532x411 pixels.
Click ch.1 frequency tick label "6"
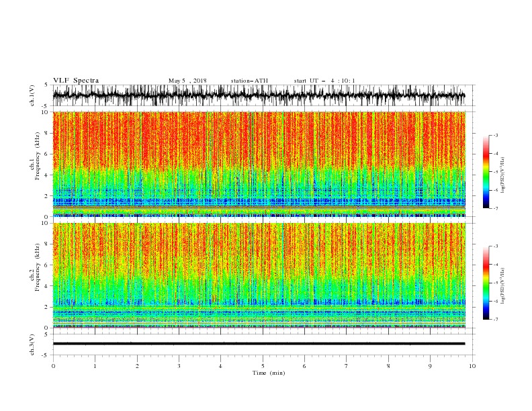tap(46, 154)
